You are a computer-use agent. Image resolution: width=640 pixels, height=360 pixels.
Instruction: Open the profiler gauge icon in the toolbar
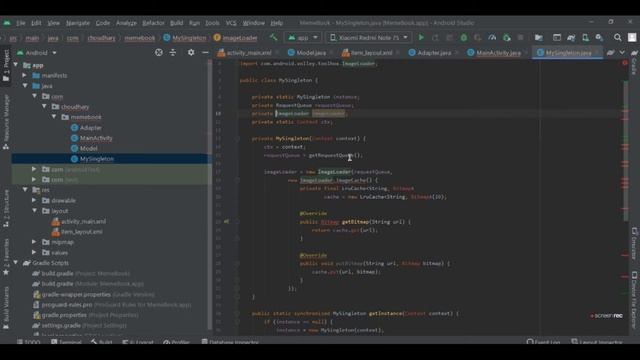[x=492, y=38]
